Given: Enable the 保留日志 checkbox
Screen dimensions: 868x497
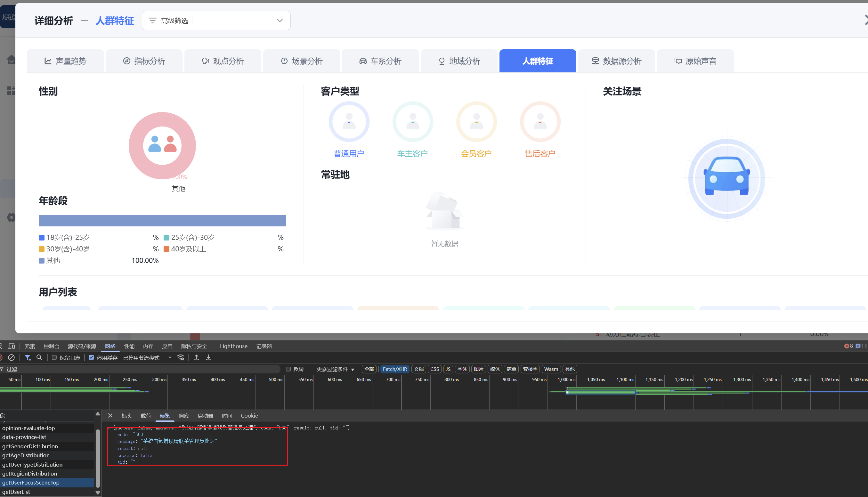Looking at the screenshot, I should (x=54, y=357).
